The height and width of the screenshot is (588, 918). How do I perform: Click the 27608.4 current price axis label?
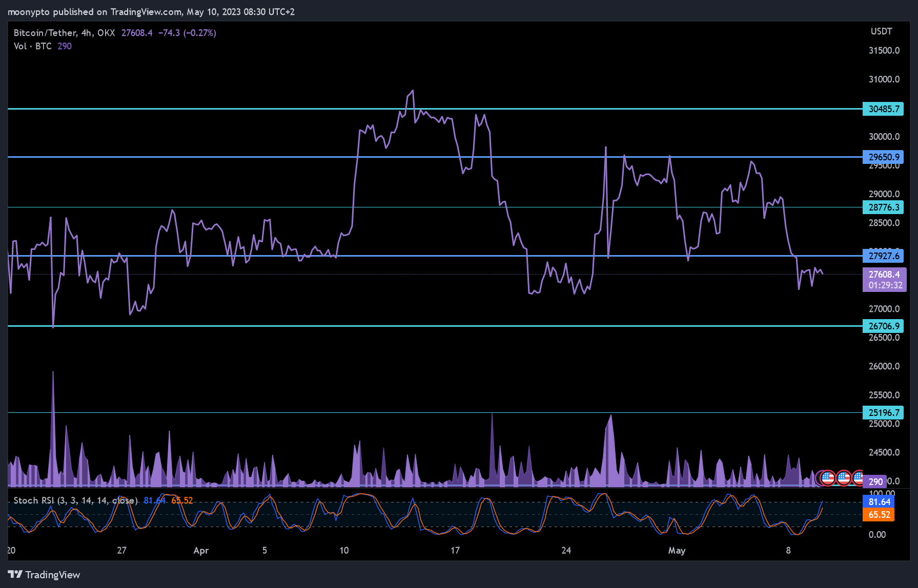(x=884, y=275)
